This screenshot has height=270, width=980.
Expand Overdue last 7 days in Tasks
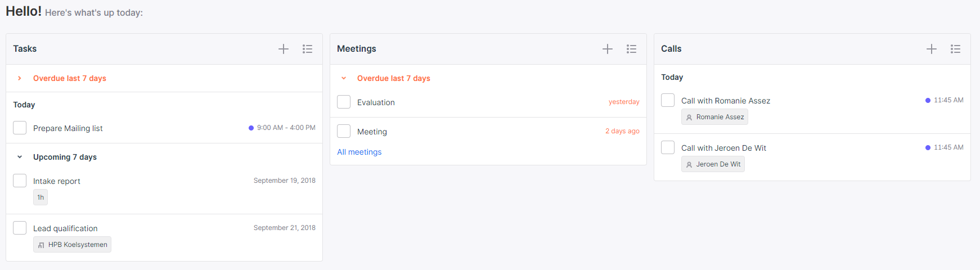tap(20, 78)
